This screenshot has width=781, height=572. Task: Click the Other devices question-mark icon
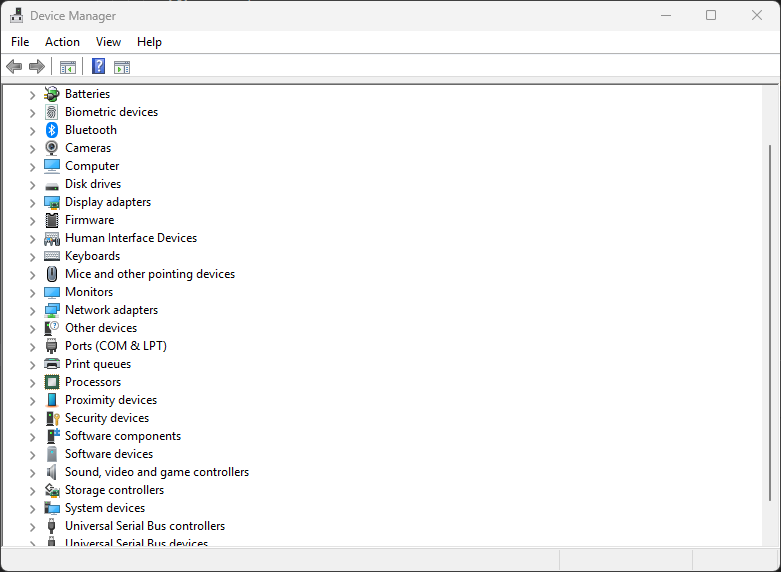(x=52, y=328)
